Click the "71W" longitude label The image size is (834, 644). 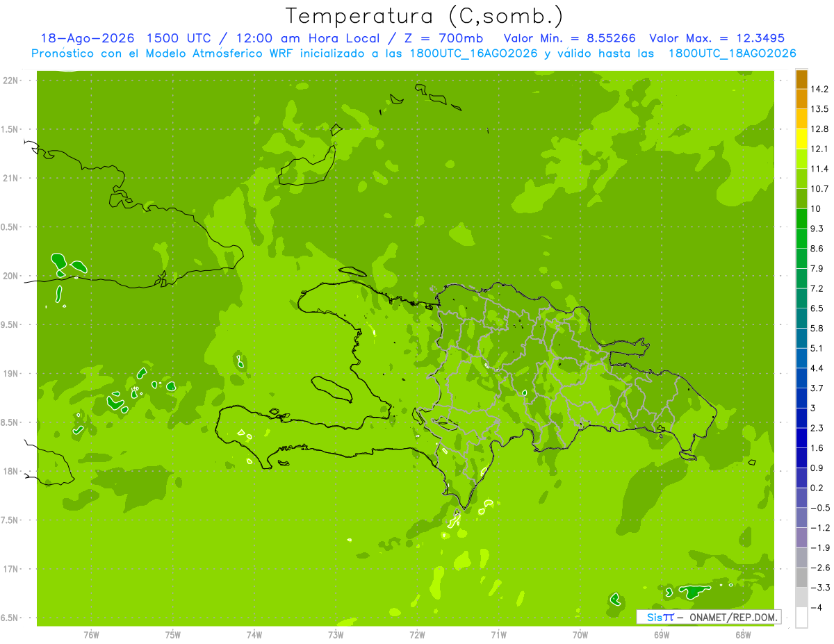[x=498, y=635]
